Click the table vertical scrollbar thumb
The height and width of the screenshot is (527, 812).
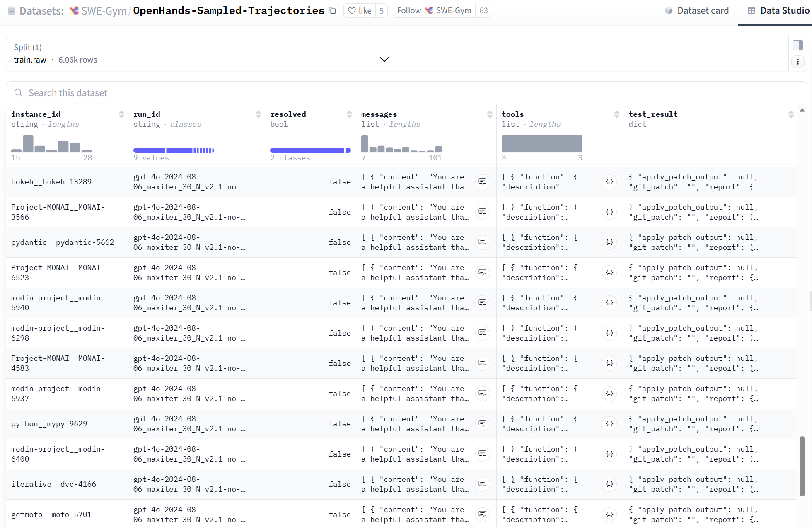(x=802, y=466)
